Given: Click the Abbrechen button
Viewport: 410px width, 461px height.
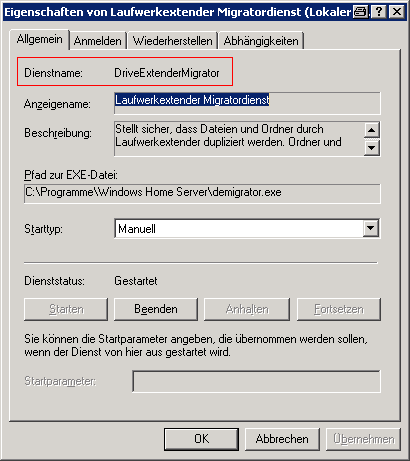Looking at the screenshot, I should 282,439.
